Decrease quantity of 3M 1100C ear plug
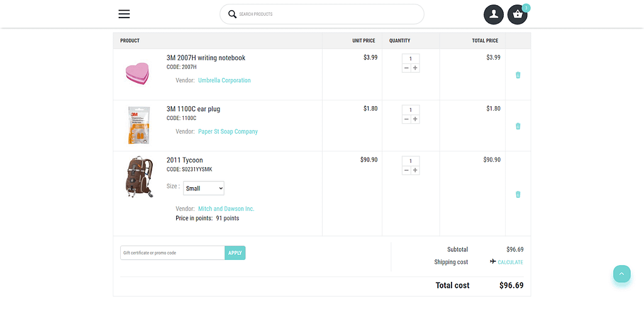 pyautogui.click(x=406, y=119)
